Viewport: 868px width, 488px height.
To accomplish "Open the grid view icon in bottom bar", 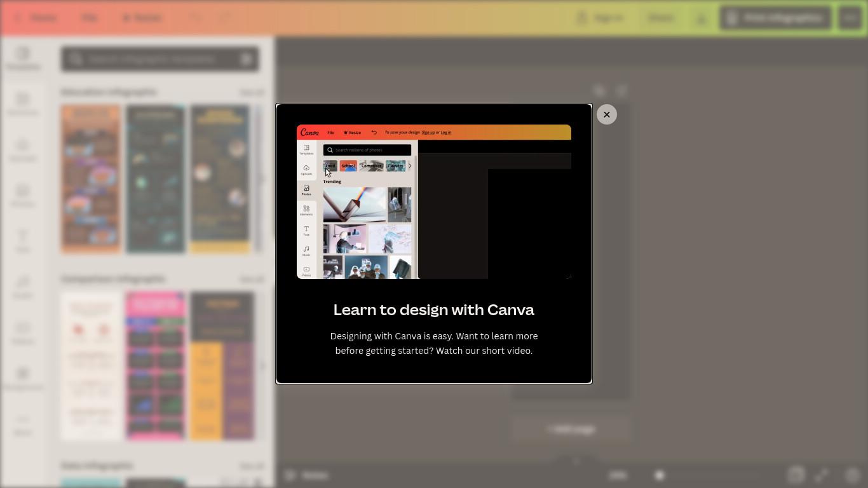I will pyautogui.click(x=796, y=475).
